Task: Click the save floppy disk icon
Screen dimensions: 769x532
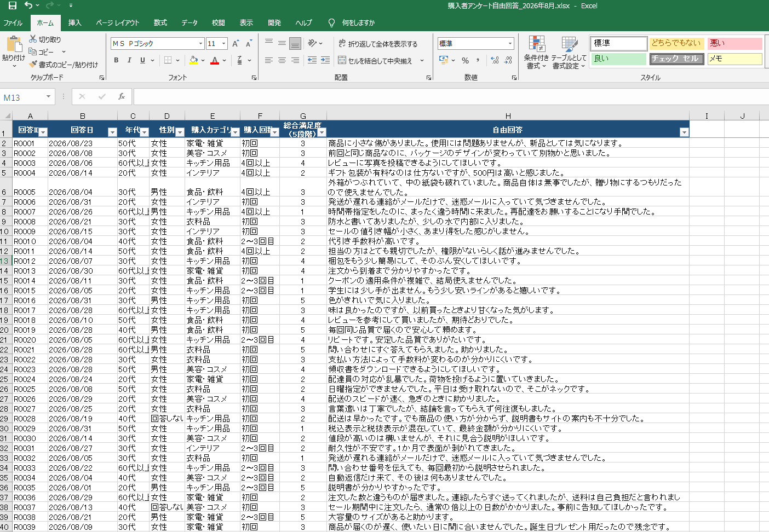Action: point(12,5)
